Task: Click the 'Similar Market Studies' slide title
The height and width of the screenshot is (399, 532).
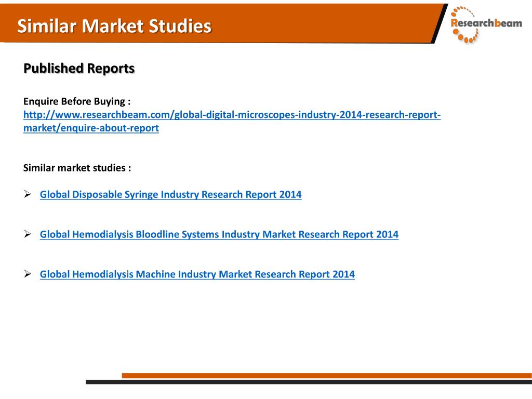Action: (x=114, y=26)
